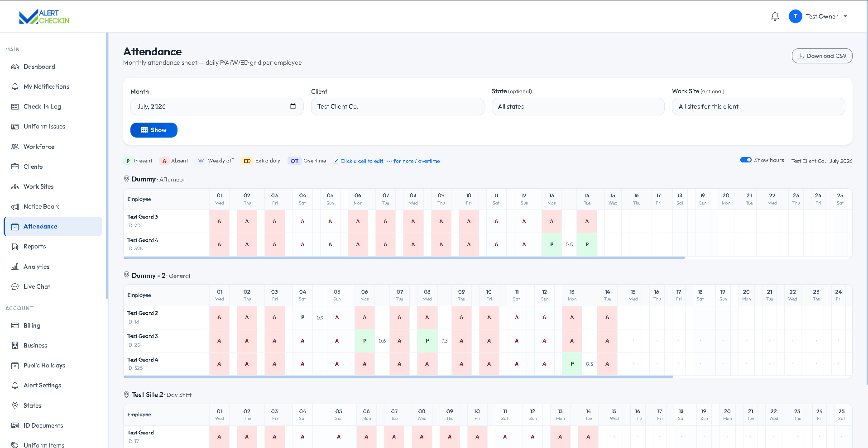Click the Show button
This screenshot has height=448, width=868.
point(154,130)
